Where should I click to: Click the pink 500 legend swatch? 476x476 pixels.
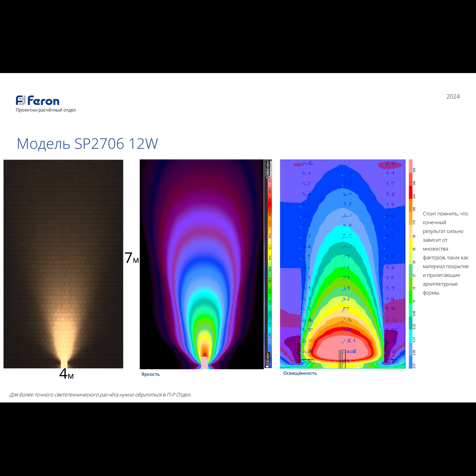click(x=411, y=166)
